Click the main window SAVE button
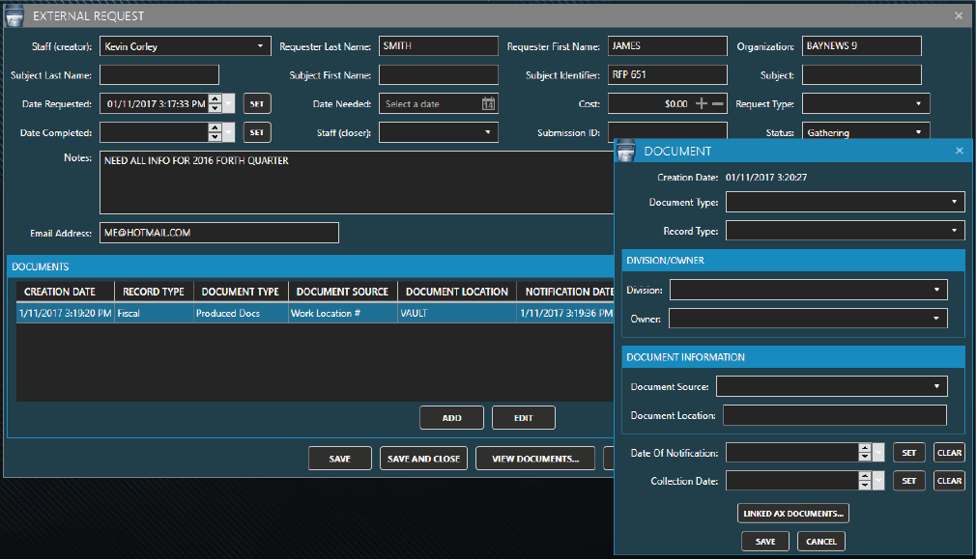977x560 pixels. click(x=339, y=459)
